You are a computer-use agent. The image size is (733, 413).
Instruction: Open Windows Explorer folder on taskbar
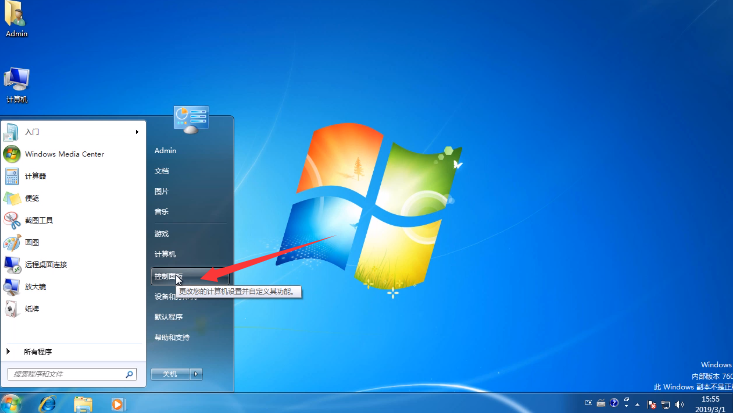pyautogui.click(x=83, y=404)
